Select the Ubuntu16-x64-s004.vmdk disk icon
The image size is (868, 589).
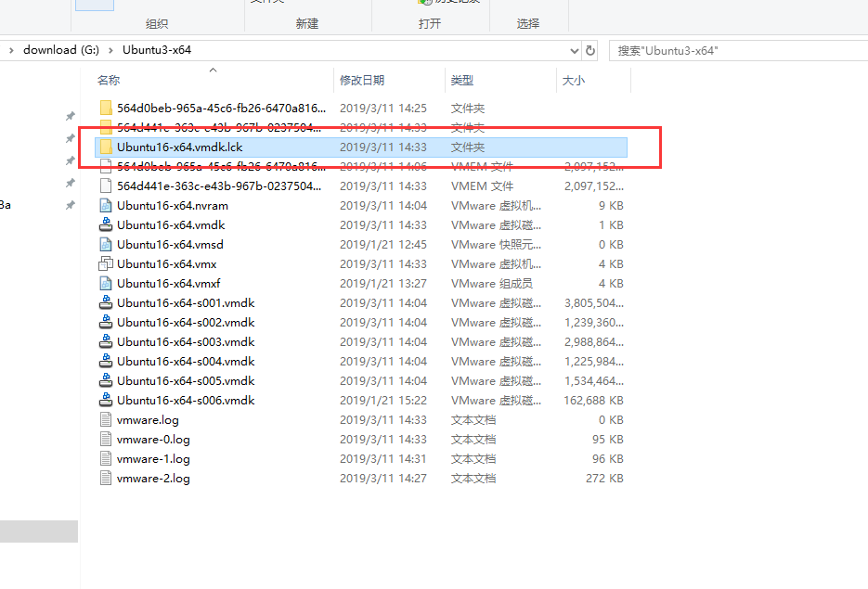click(x=106, y=361)
